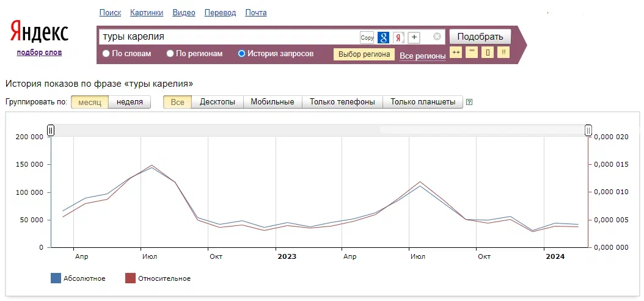
Task: Select the 'По словам' radio button
Action: click(x=106, y=53)
